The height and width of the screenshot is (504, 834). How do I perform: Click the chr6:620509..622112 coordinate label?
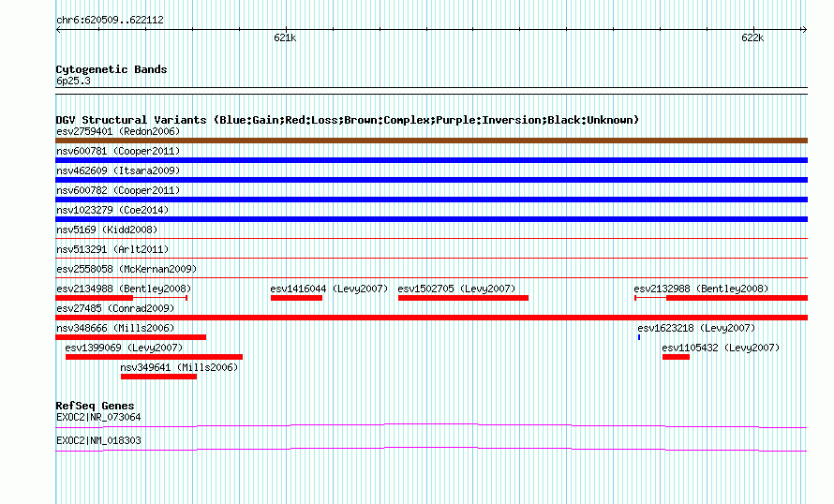(x=110, y=21)
